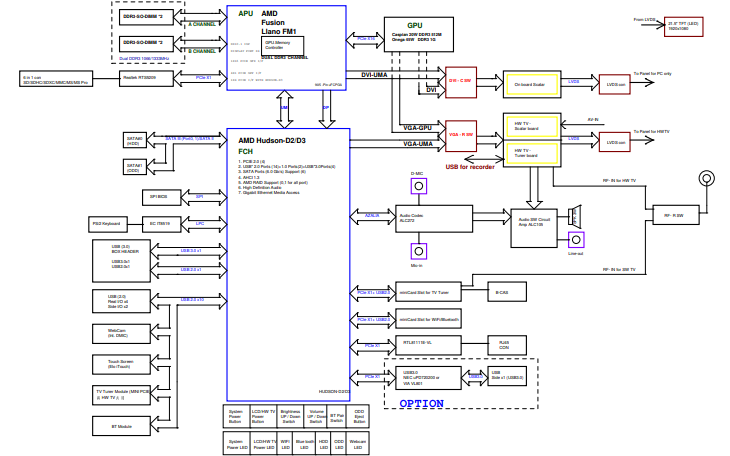Click the 6 in 1 card reader box

click(x=56, y=79)
